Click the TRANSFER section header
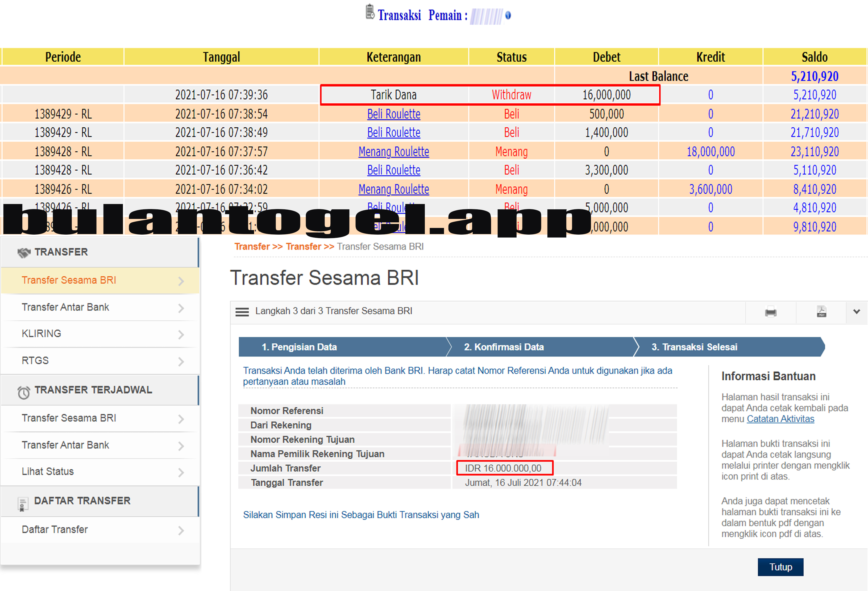Image resolution: width=868 pixels, height=591 pixels. pyautogui.click(x=100, y=252)
